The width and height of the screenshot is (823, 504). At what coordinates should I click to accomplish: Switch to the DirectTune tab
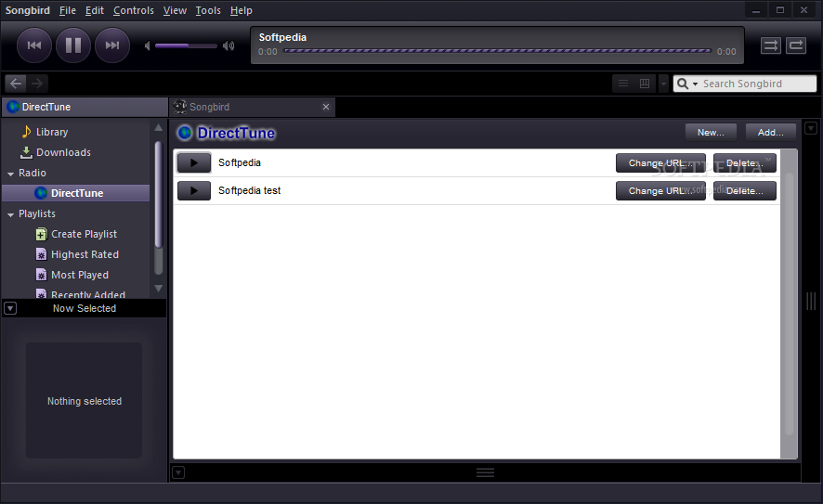[85, 107]
